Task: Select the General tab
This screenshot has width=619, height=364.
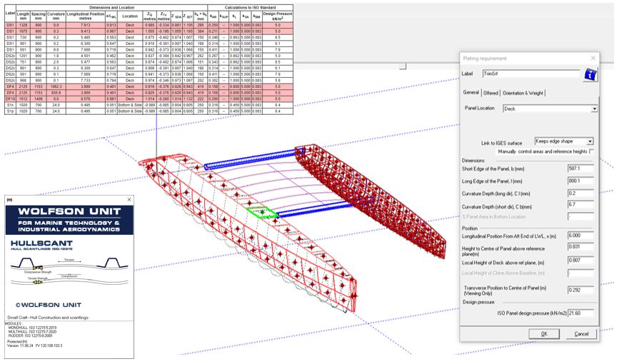Action: pyautogui.click(x=470, y=93)
